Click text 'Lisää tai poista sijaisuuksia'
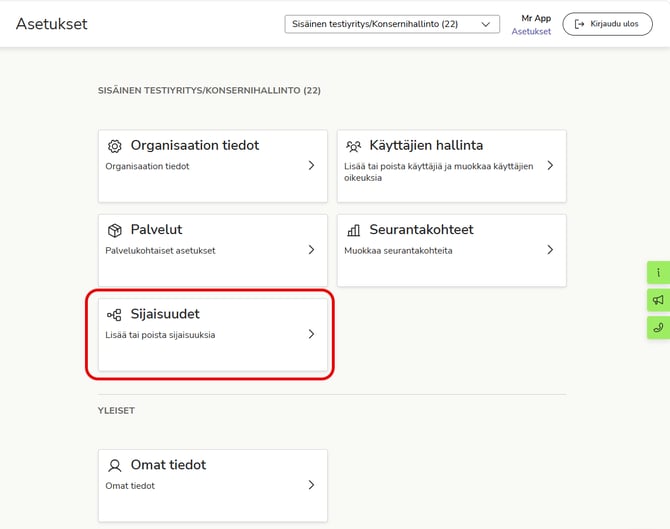670x529 pixels. coord(160,335)
